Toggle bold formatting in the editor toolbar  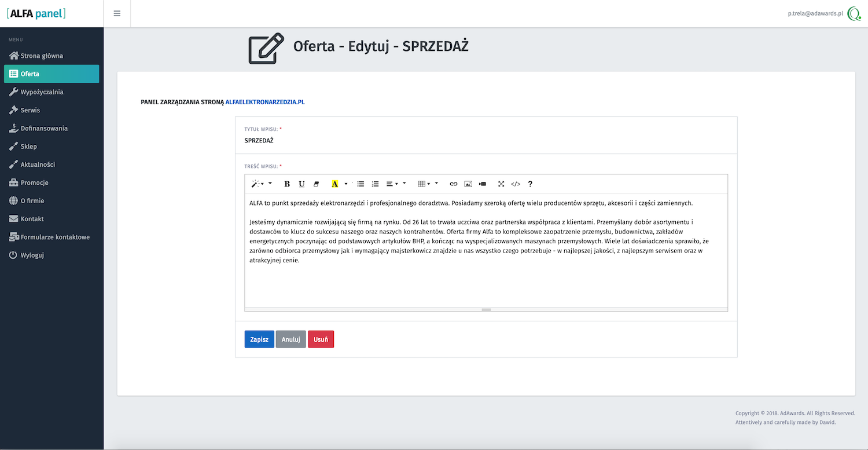tap(287, 184)
